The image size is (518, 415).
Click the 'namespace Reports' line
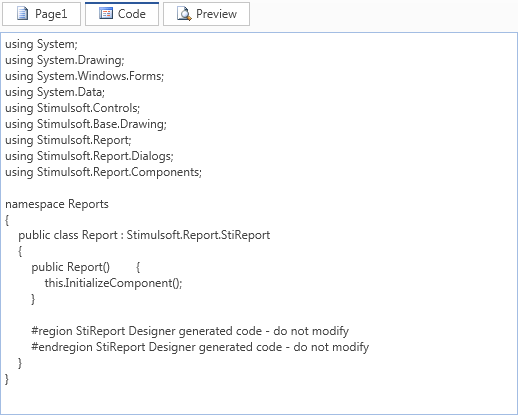(x=57, y=204)
